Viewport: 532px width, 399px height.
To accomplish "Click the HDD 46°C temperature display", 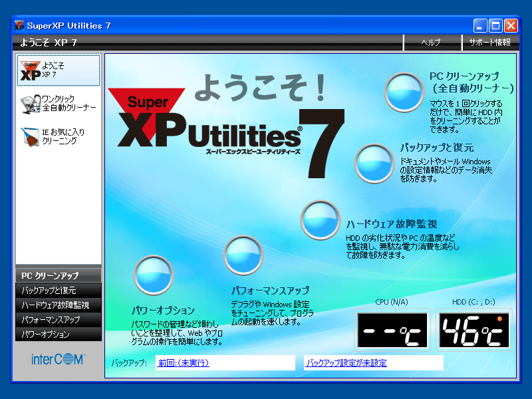I will [x=474, y=330].
